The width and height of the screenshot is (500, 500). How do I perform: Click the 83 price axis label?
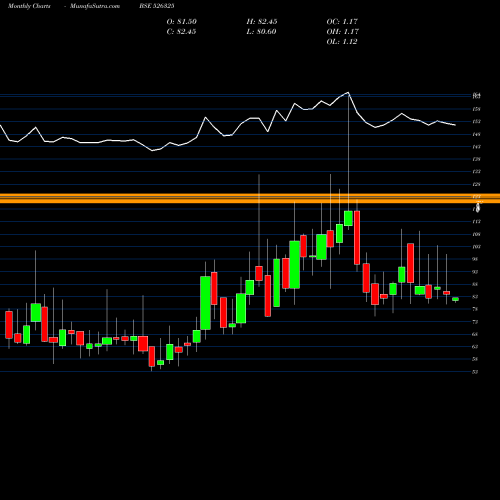pyautogui.click(x=475, y=297)
